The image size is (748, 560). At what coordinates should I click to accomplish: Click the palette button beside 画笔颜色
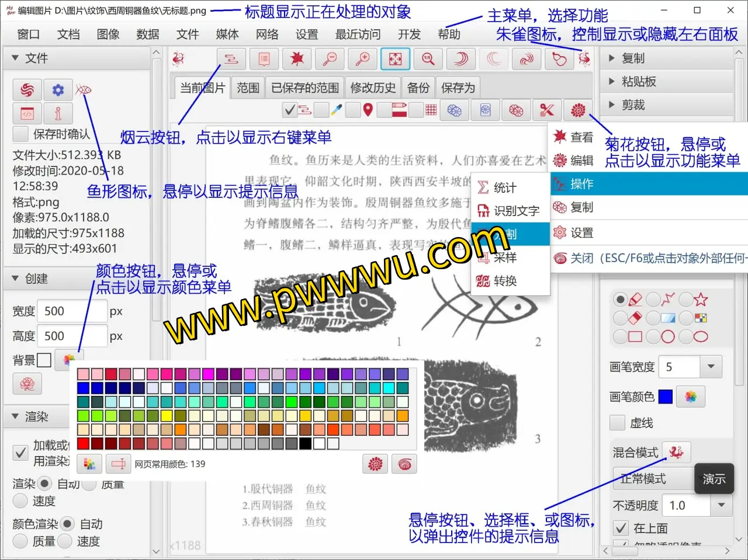point(691,397)
